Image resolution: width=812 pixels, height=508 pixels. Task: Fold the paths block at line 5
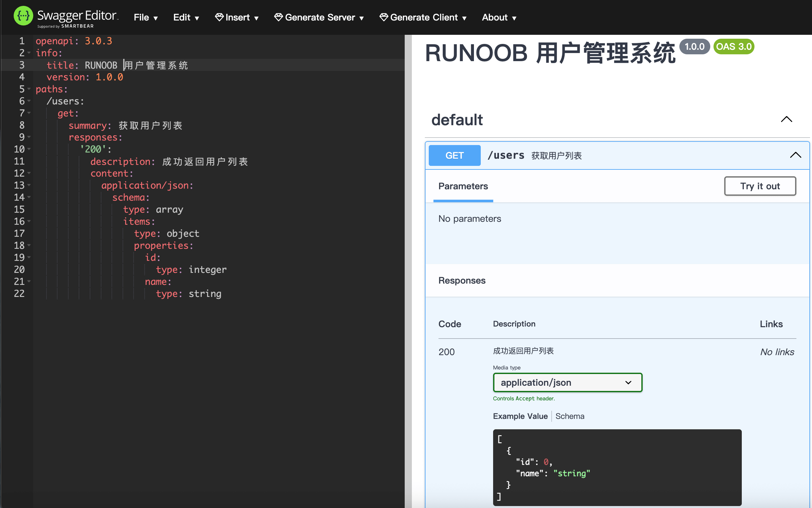(x=29, y=89)
